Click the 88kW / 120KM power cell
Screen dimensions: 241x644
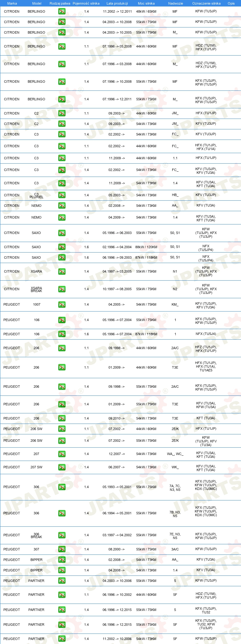coord(146,247)
